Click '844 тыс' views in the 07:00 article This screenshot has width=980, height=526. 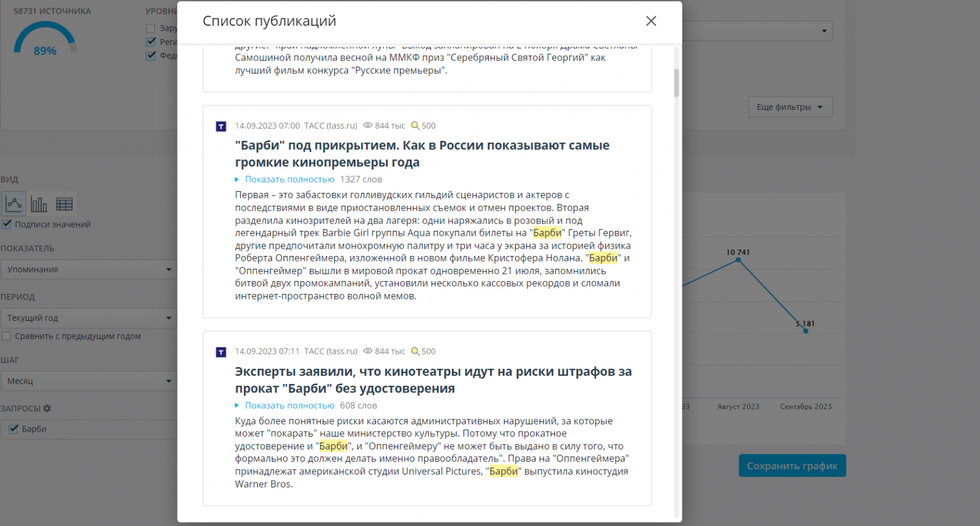pos(390,126)
